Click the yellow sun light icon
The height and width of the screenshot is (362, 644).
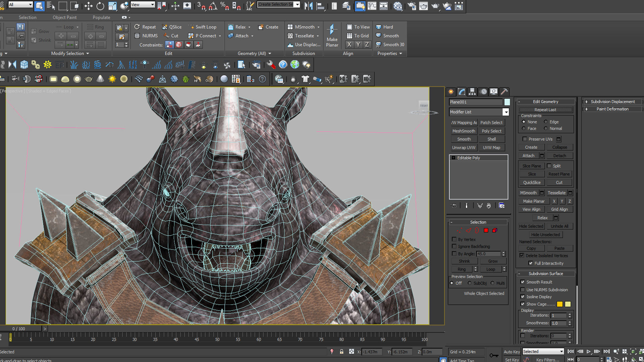pos(112,79)
